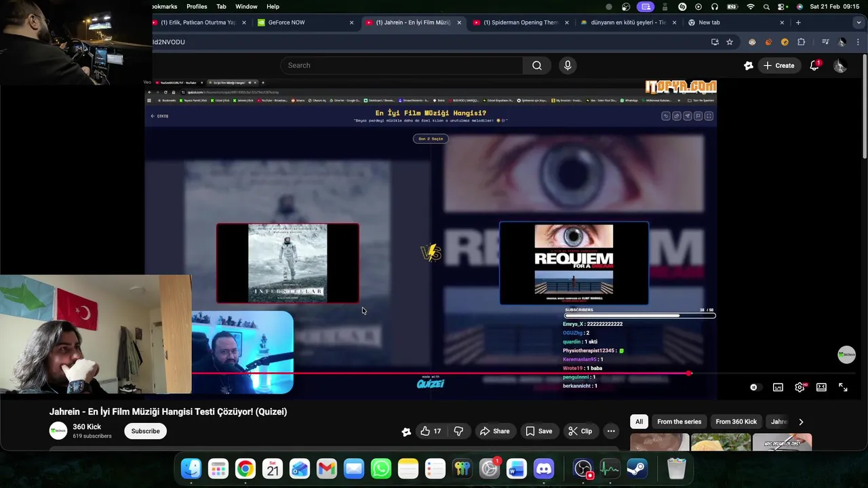The height and width of the screenshot is (488, 868).
Task: Open the more actions ellipsis under video
Action: point(611,431)
